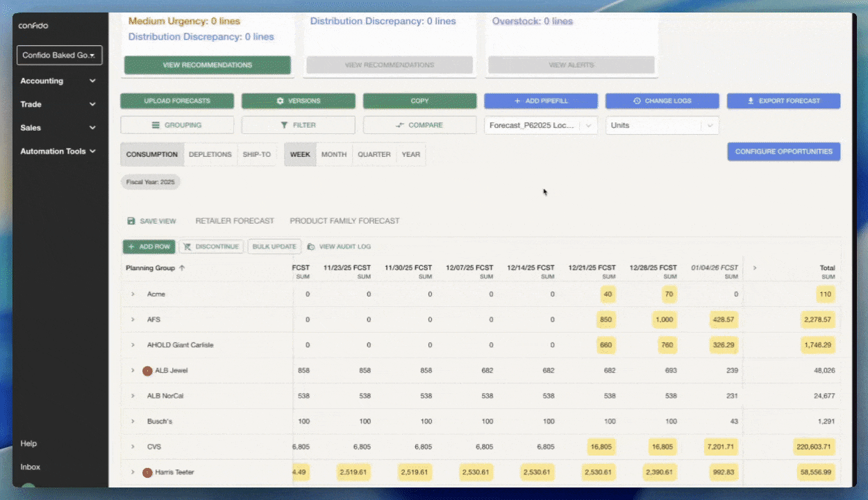Click the Confido logo in sidebar

tap(33, 26)
